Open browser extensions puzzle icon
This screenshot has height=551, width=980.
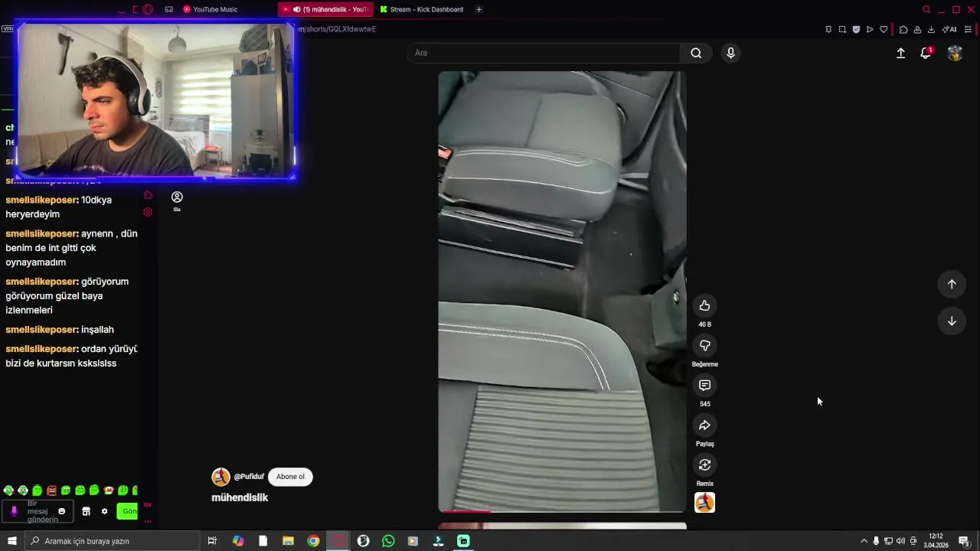click(903, 29)
